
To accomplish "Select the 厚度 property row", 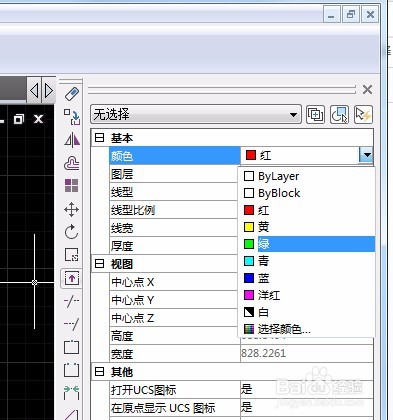I will click(173, 246).
